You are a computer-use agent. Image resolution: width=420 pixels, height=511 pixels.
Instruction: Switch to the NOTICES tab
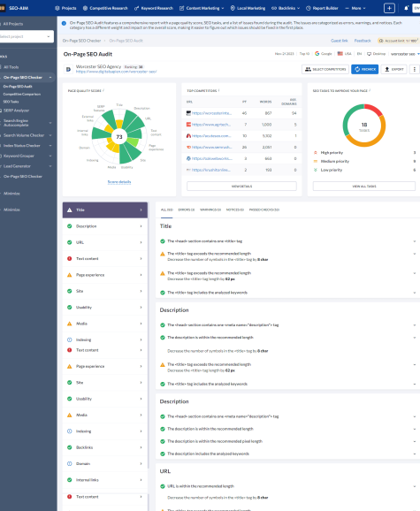point(235,210)
